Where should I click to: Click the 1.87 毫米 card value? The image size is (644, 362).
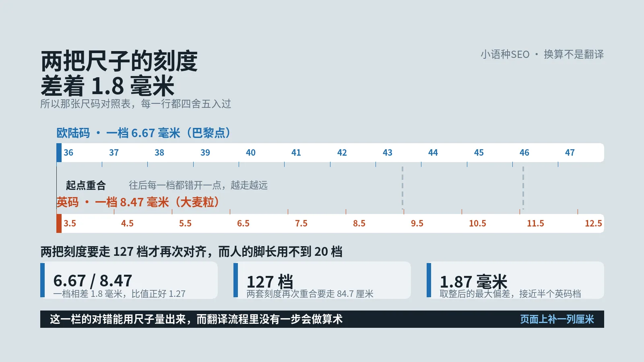point(473,281)
